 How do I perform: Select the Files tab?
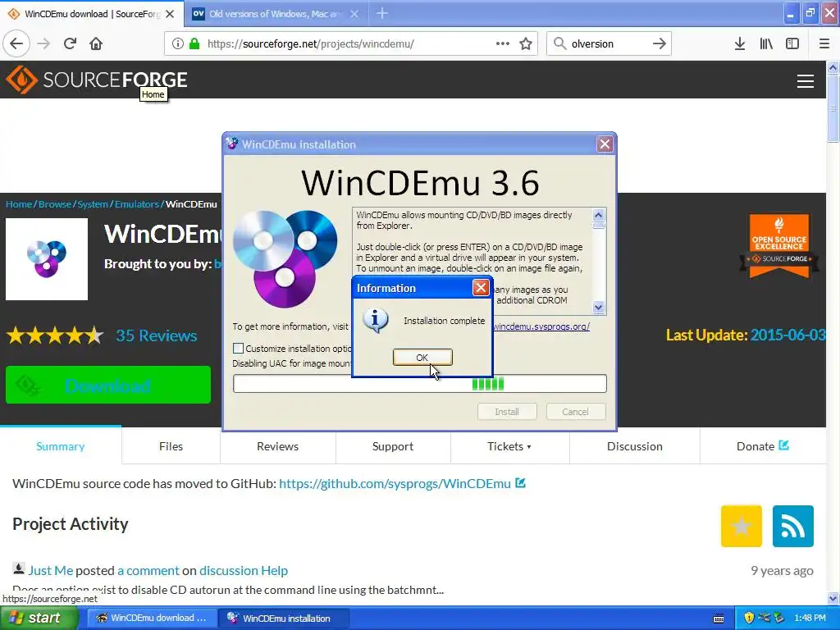tap(171, 446)
